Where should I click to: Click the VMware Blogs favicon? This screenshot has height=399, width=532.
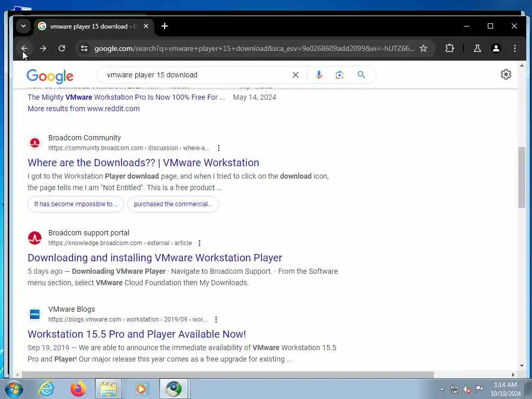35,314
